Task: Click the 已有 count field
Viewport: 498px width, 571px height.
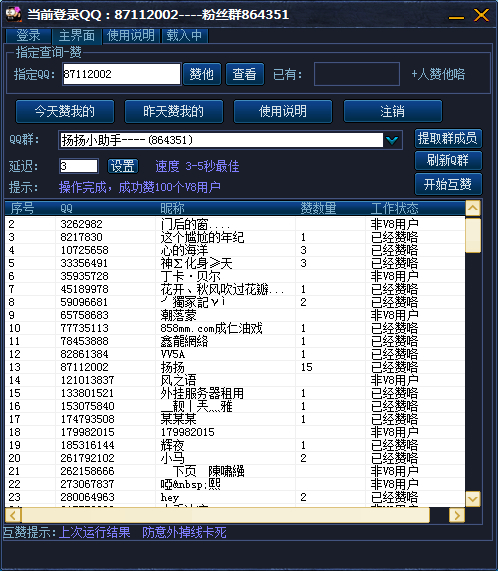Action: tap(357, 74)
